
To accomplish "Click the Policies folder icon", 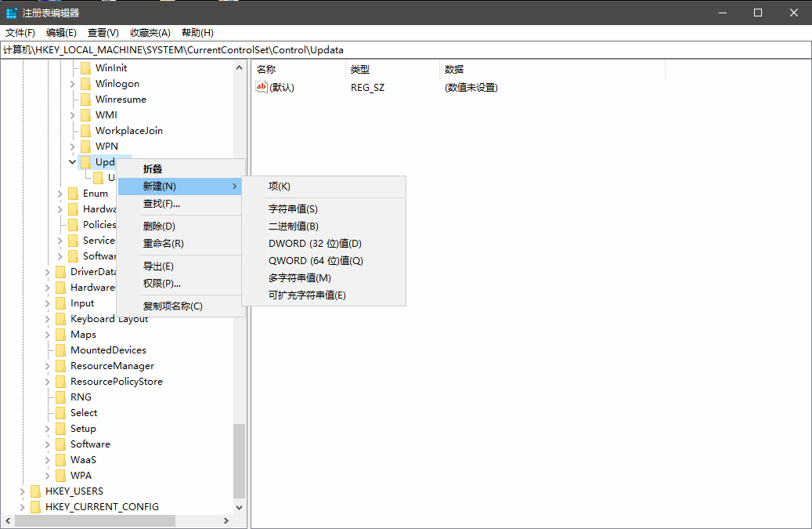I will coord(74,224).
